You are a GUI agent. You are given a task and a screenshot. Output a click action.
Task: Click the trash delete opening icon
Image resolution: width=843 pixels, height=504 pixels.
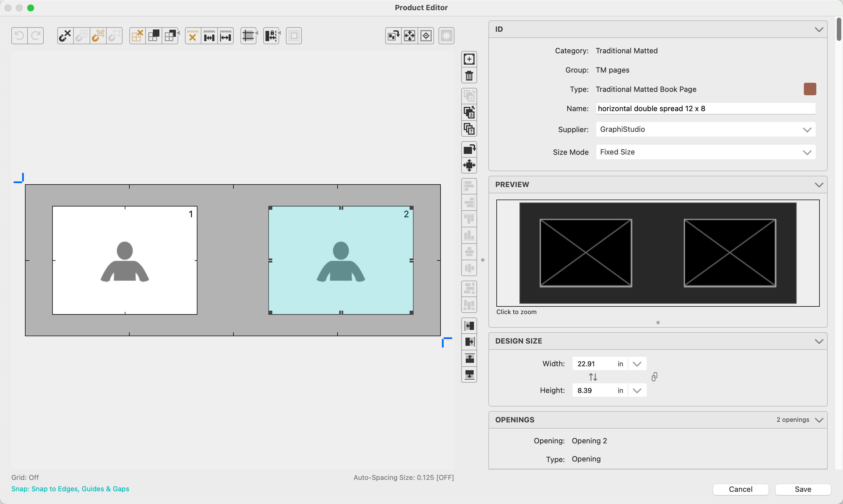[x=469, y=75]
